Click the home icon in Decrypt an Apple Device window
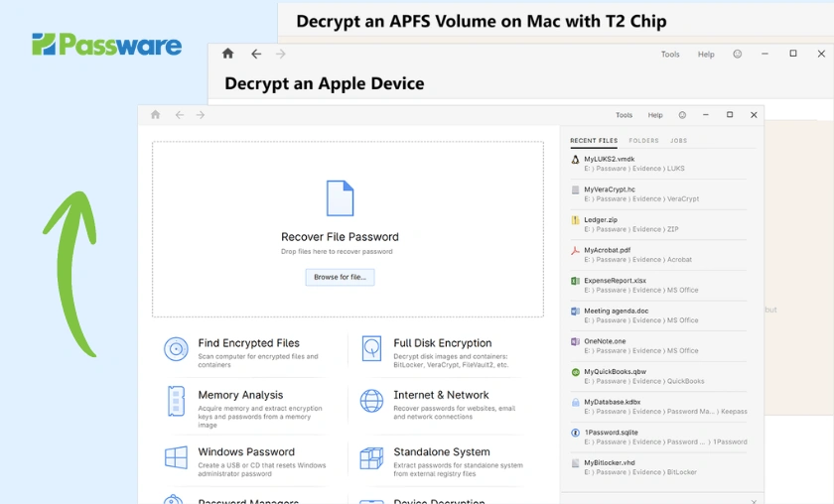The image size is (834, 504). [x=227, y=54]
